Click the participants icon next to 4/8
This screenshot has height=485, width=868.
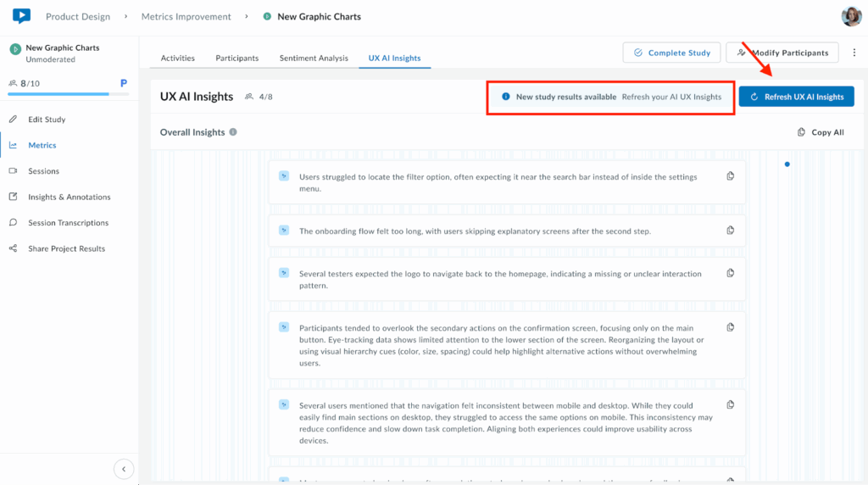coord(249,97)
